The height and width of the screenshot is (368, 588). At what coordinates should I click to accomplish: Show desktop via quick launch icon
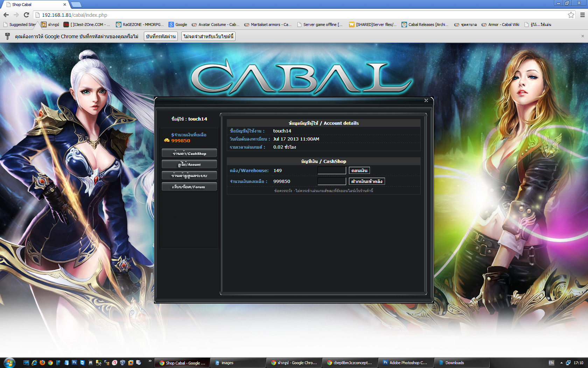click(x=26, y=363)
